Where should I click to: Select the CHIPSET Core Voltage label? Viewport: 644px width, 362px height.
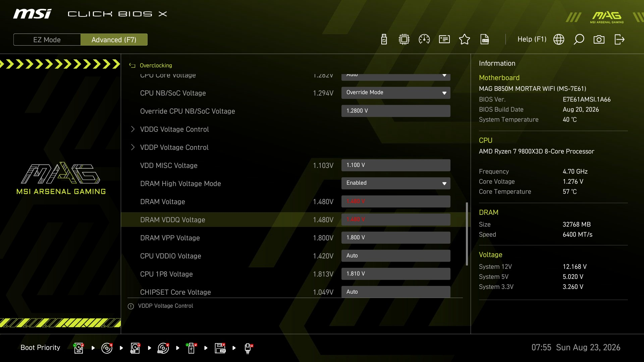pyautogui.click(x=175, y=292)
